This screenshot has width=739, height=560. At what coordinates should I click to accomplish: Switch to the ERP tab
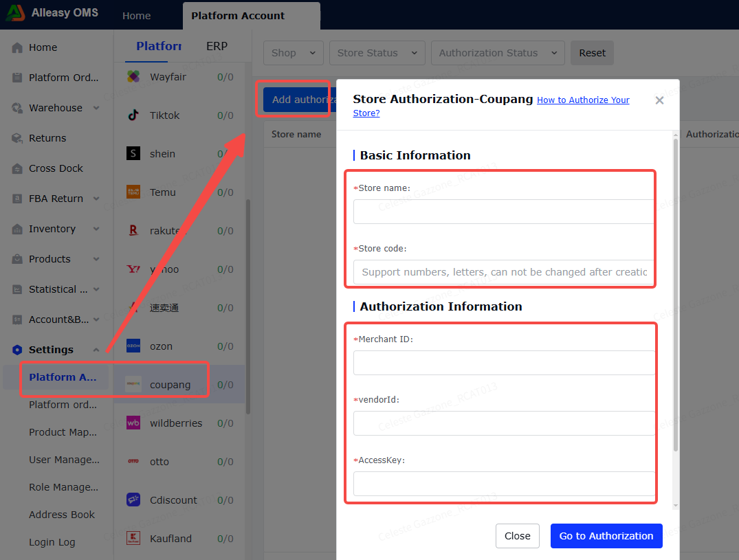pos(217,46)
